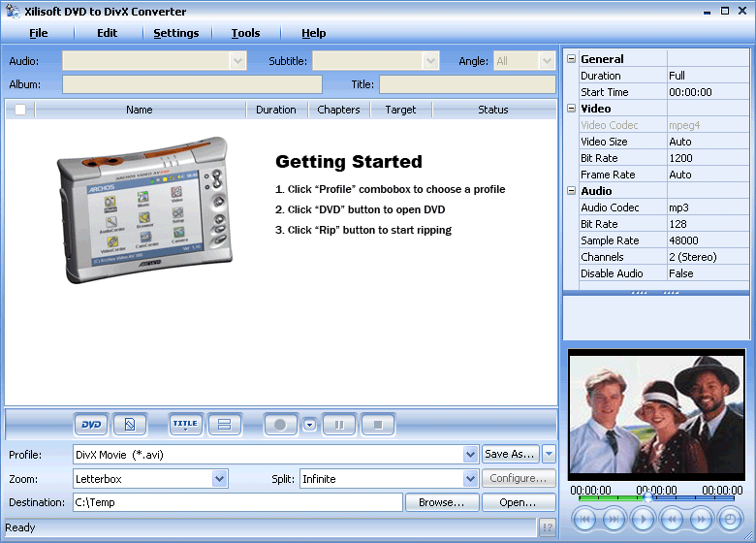The image size is (756, 543).
Task: Click the application icon in title bar
Action: (13, 11)
